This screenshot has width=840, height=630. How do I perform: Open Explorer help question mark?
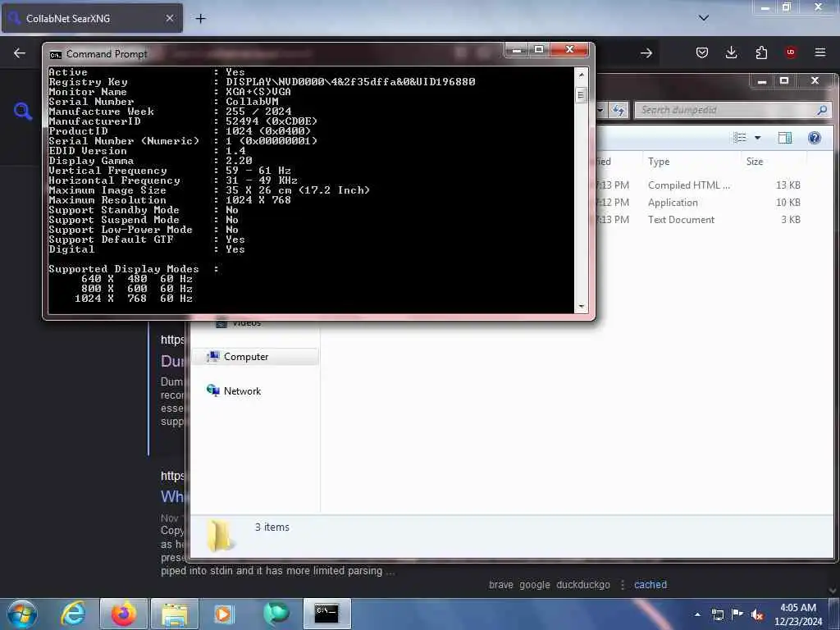point(815,138)
